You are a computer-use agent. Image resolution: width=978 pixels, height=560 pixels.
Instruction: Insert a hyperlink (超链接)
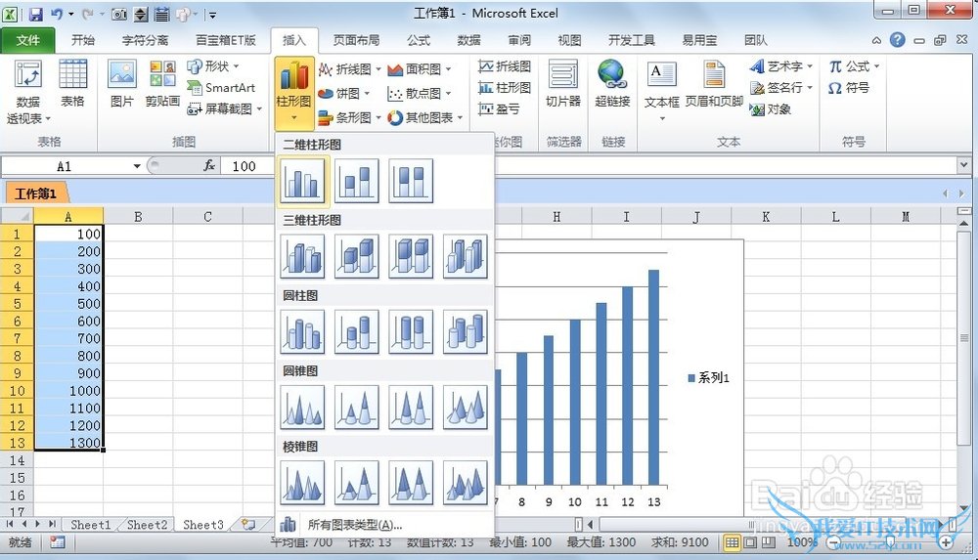[612, 84]
